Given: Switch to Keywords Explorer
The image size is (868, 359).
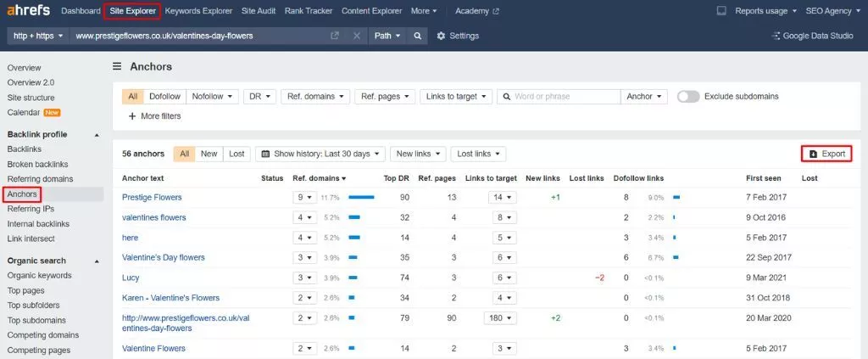Looking at the screenshot, I should pos(198,10).
